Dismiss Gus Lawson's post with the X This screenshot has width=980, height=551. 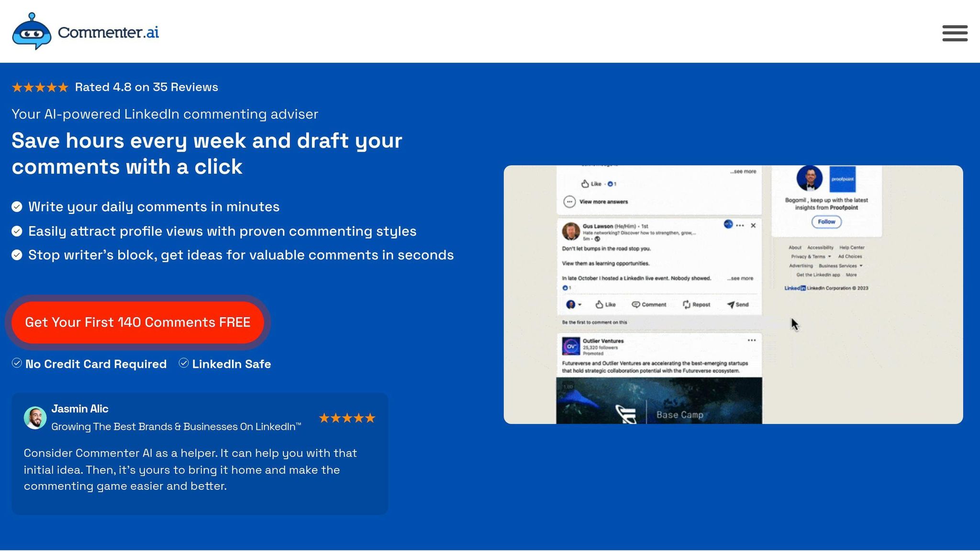753,225
